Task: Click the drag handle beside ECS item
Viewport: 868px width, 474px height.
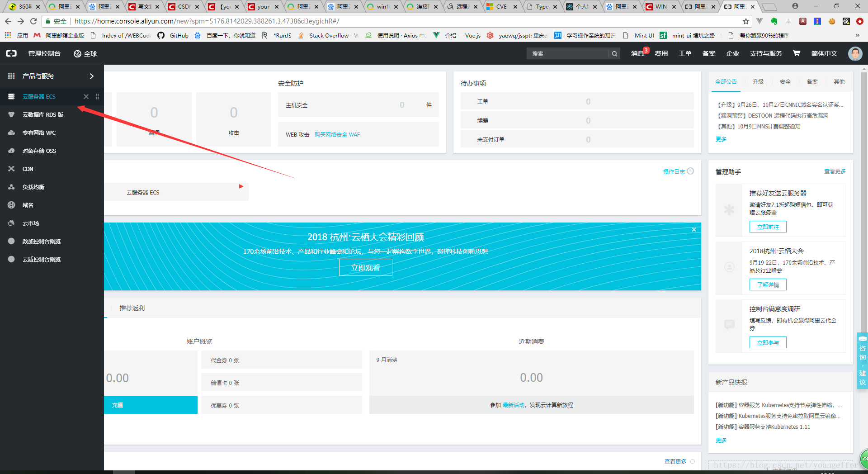Action: click(97, 96)
